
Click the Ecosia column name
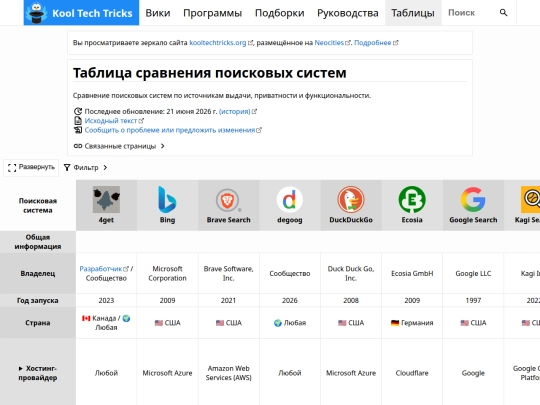(412, 220)
